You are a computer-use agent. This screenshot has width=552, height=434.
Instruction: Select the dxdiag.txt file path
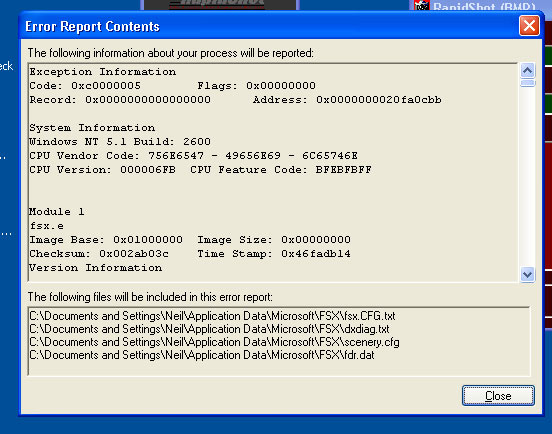pyautogui.click(x=209, y=329)
